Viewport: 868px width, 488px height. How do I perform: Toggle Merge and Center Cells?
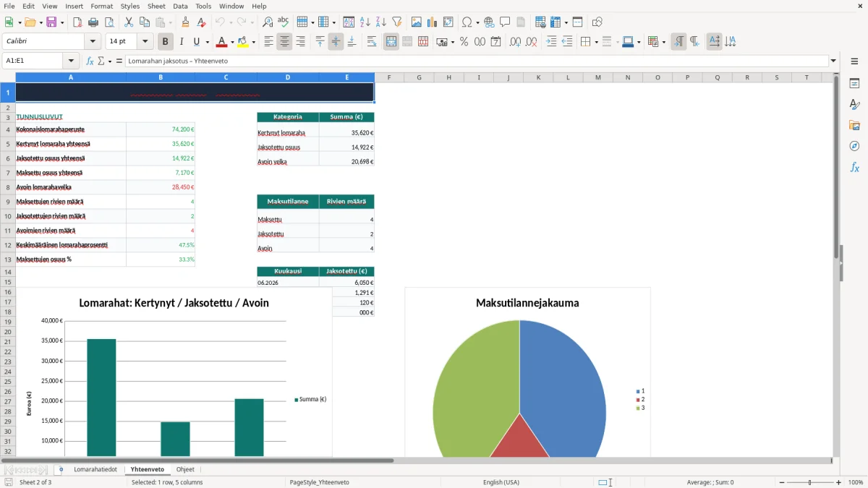click(x=391, y=42)
